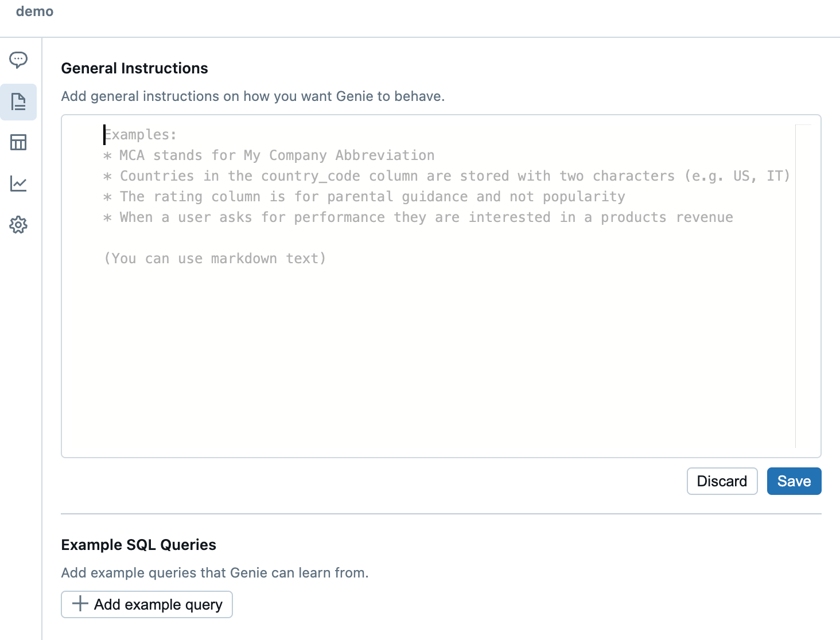This screenshot has width=840, height=640.
Task: Click the General Instructions heading
Action: click(x=134, y=68)
